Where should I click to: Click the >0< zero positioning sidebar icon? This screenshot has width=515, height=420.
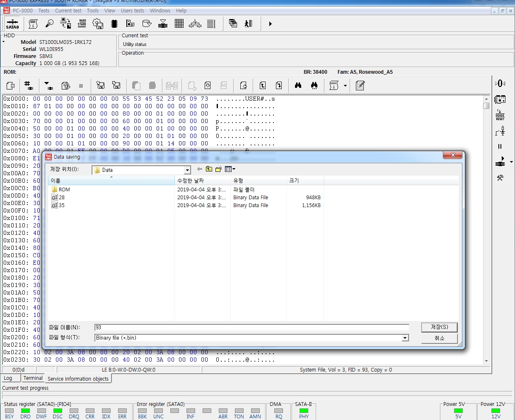(500, 83)
